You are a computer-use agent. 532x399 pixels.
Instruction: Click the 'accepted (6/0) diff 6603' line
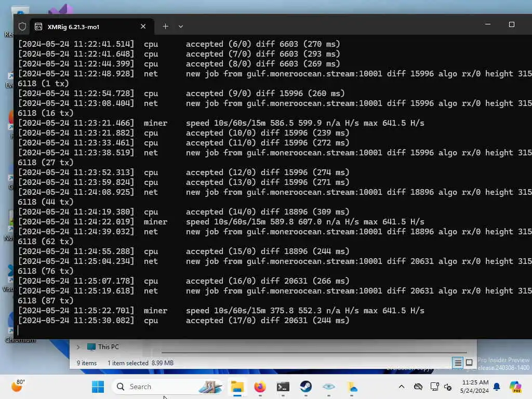179,44
